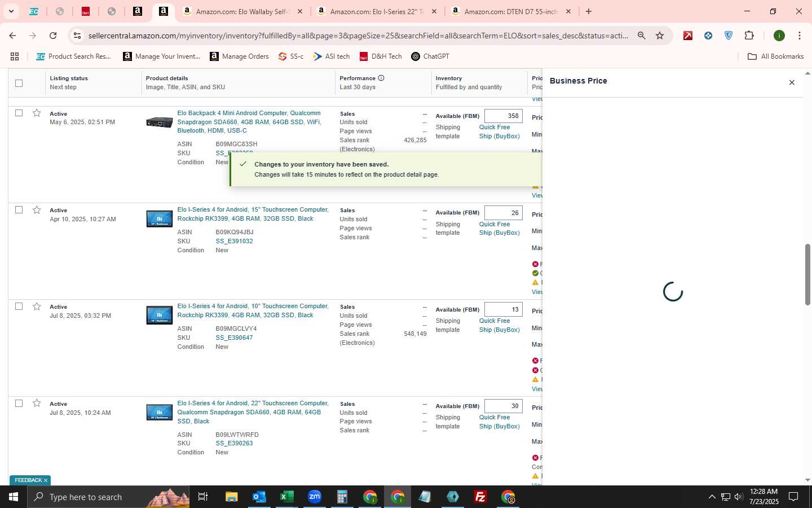Switch to DTEN D7 55-inch Amazon tab
812x508 pixels.
click(511, 11)
